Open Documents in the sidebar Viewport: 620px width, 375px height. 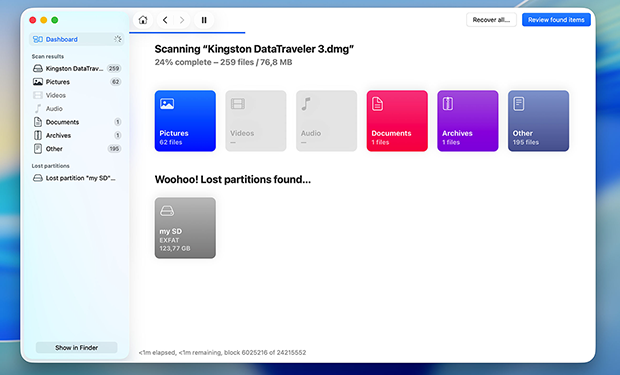(x=76, y=122)
